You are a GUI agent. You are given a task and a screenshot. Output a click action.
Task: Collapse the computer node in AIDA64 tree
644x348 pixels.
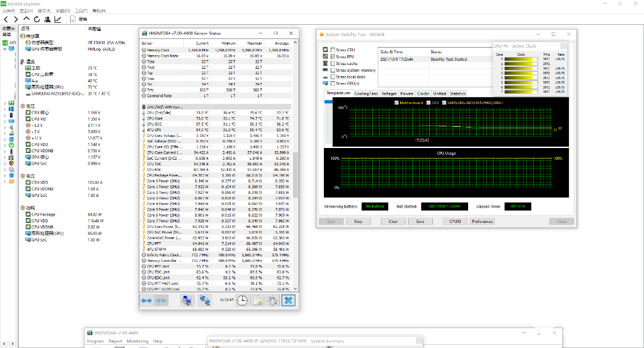(5, 49)
